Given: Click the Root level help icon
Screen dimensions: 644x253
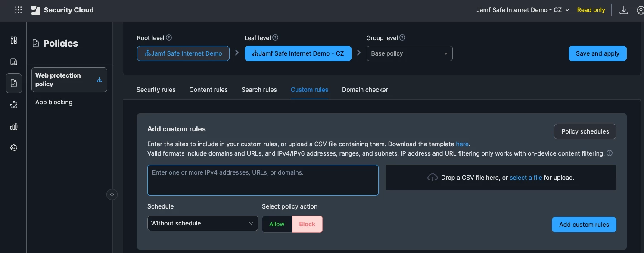Looking at the screenshot, I should click(169, 37).
